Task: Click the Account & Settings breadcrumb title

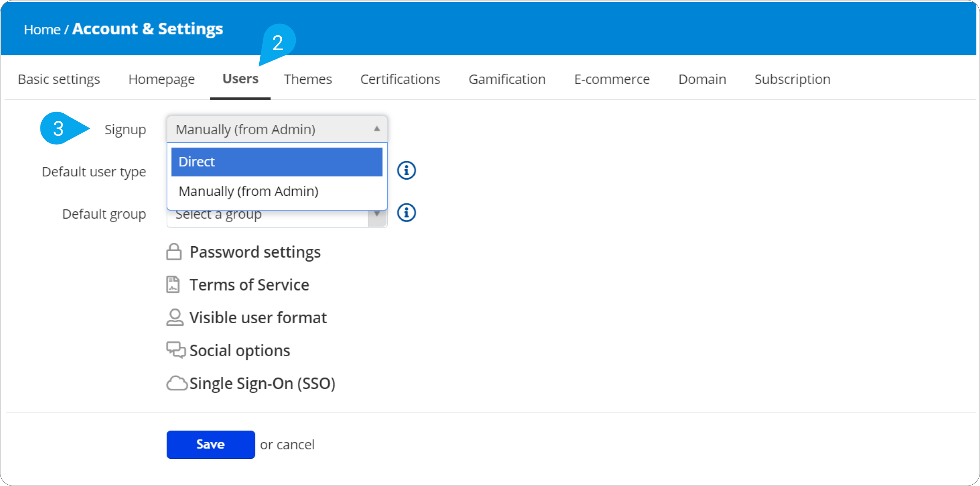Action: 147,29
